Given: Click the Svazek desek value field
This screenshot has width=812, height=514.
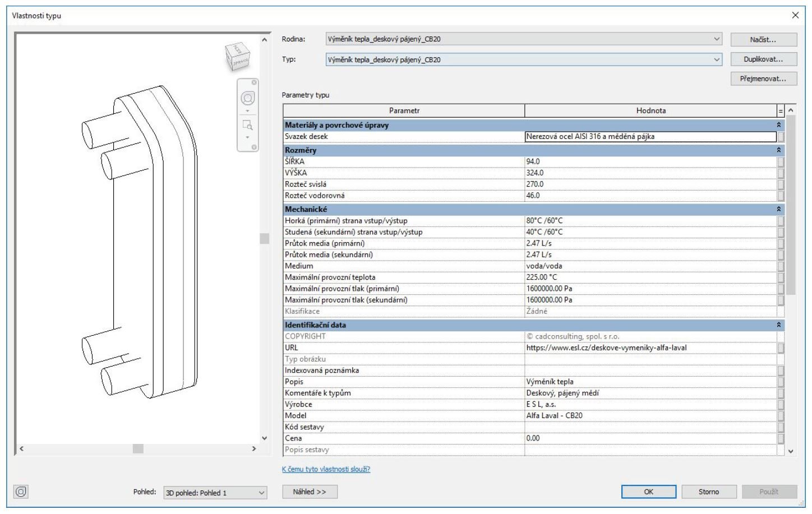Looking at the screenshot, I should tap(650, 137).
